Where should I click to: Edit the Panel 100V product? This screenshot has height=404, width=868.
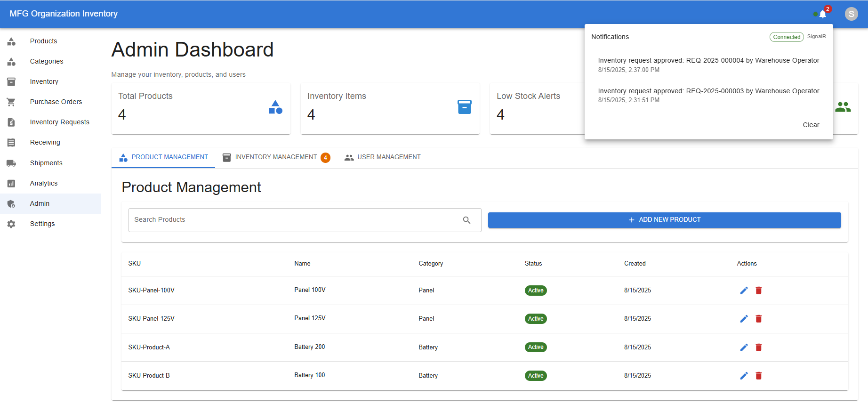744,291
